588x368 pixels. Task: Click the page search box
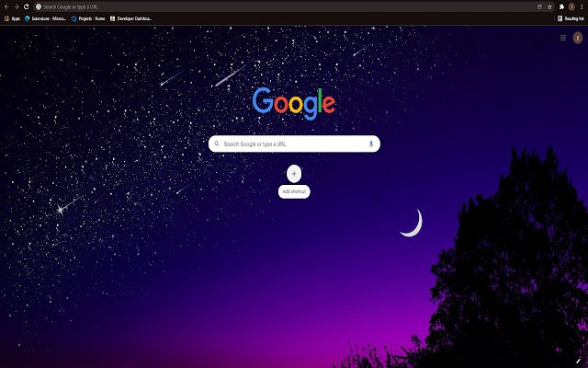pos(294,144)
